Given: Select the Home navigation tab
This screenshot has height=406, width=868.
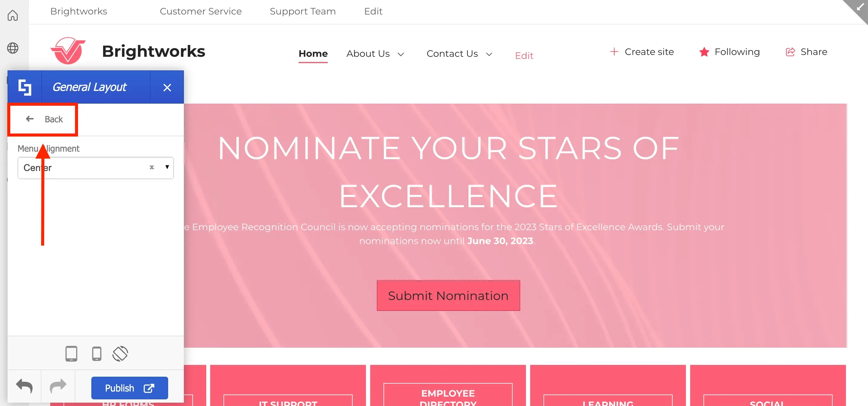Looking at the screenshot, I should click(313, 53).
